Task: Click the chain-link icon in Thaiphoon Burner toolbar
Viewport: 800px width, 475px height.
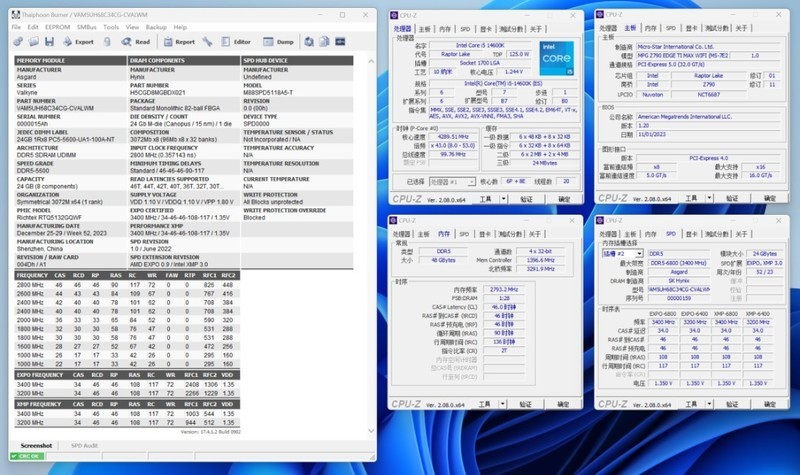Action: coord(18,41)
